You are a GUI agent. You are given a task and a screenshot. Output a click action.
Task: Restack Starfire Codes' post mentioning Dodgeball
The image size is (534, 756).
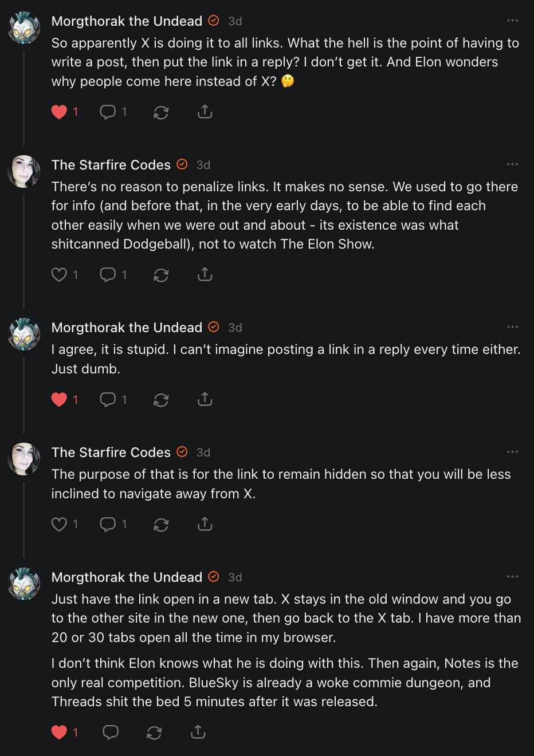click(161, 275)
